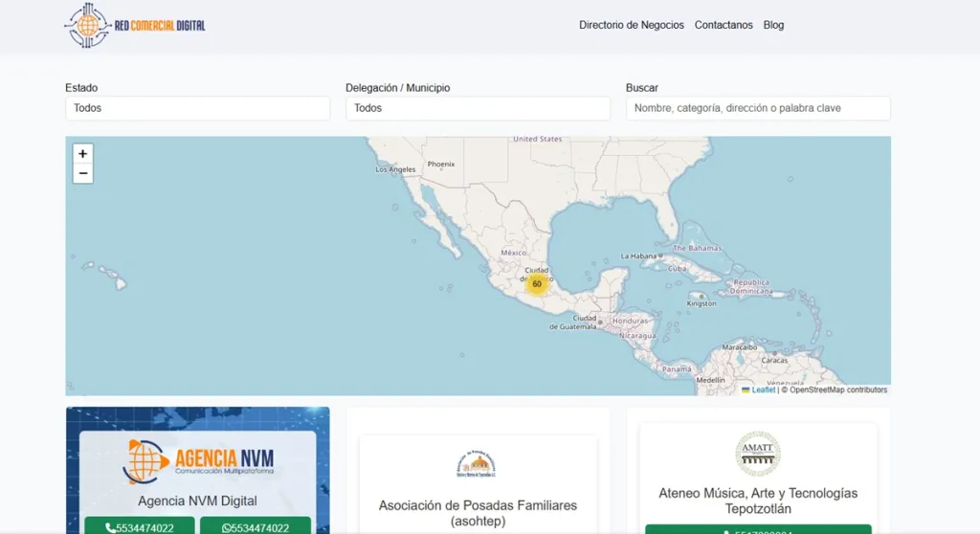Click the Red Comercial Digital logo

coord(135,26)
